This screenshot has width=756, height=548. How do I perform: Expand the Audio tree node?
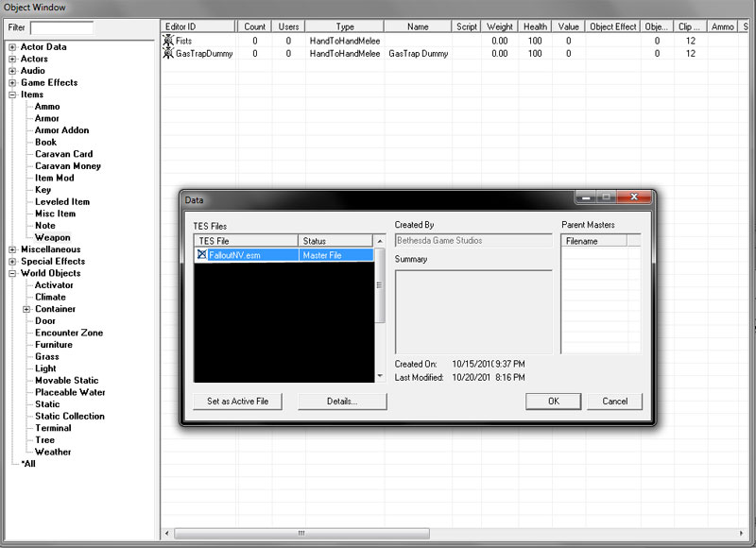(12, 71)
